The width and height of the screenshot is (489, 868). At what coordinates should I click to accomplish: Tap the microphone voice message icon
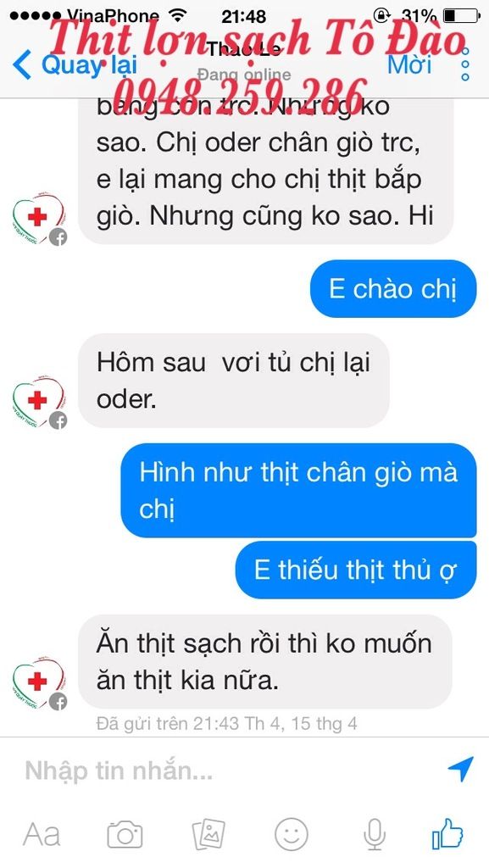click(x=375, y=835)
